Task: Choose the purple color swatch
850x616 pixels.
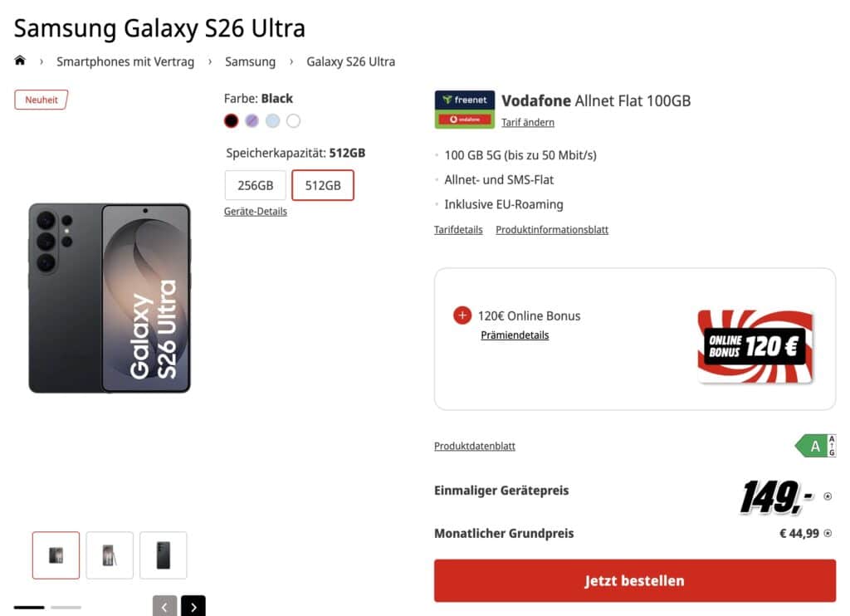Action: (252, 121)
